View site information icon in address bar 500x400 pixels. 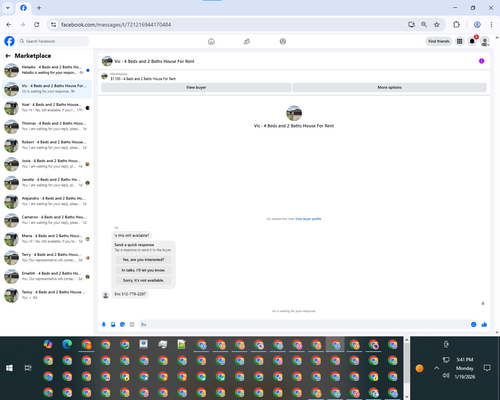(x=53, y=25)
